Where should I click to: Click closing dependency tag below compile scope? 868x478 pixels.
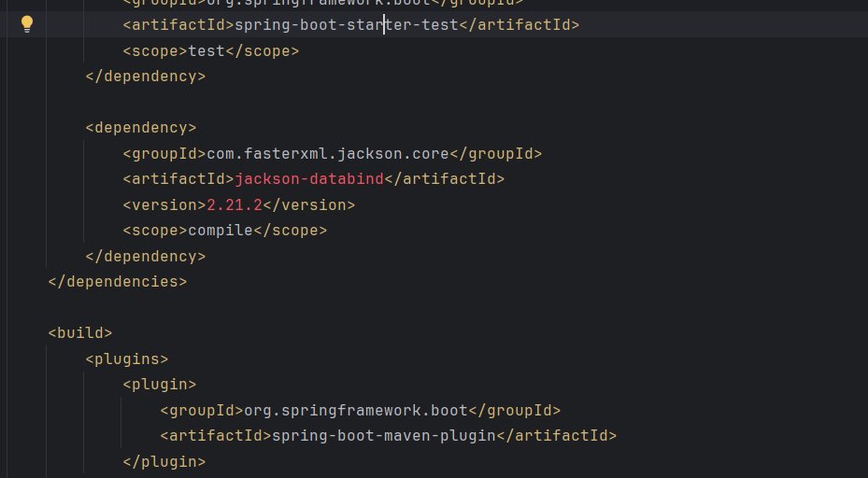pyautogui.click(x=145, y=256)
